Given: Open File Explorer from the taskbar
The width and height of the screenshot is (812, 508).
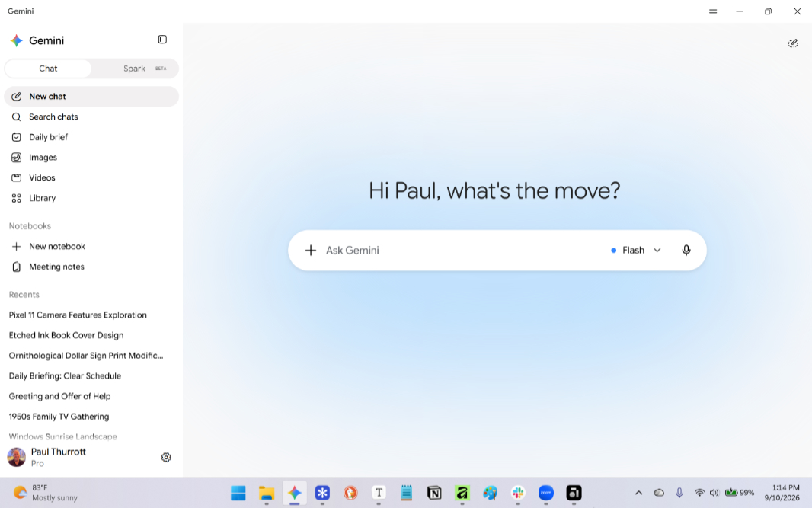Looking at the screenshot, I should 266,493.
